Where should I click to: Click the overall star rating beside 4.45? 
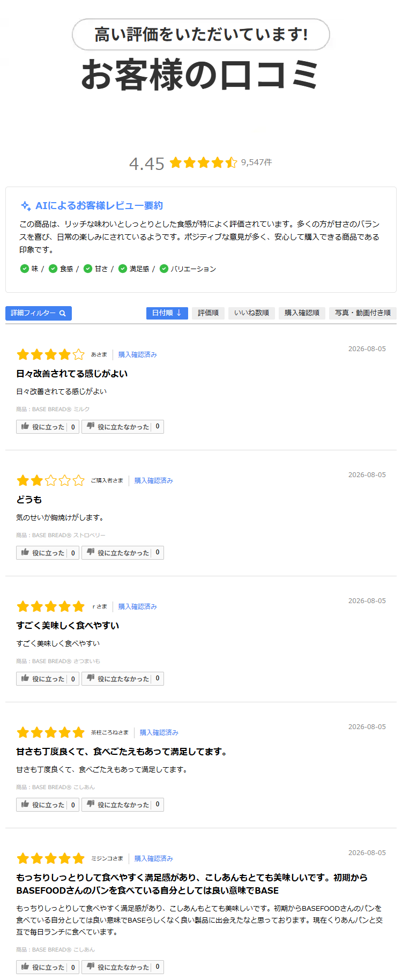click(203, 162)
